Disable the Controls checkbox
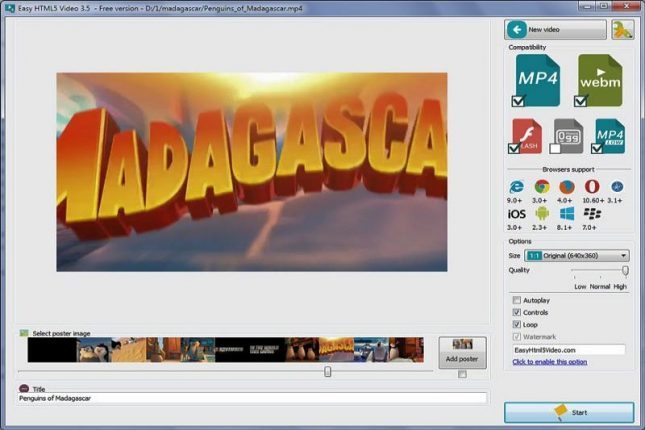Image resolution: width=645 pixels, height=430 pixels. (517, 312)
